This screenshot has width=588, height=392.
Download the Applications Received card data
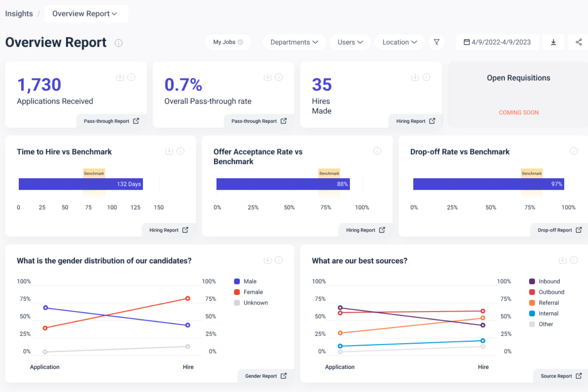[x=120, y=77]
